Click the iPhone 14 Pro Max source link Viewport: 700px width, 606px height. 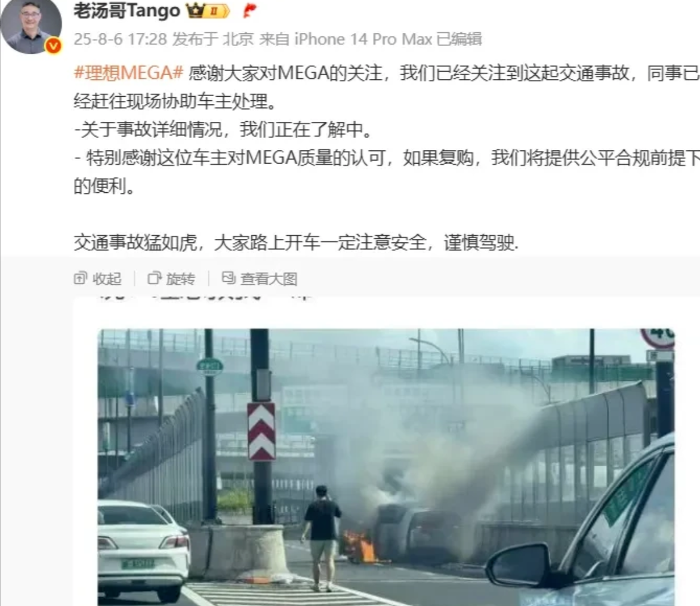[363, 39]
